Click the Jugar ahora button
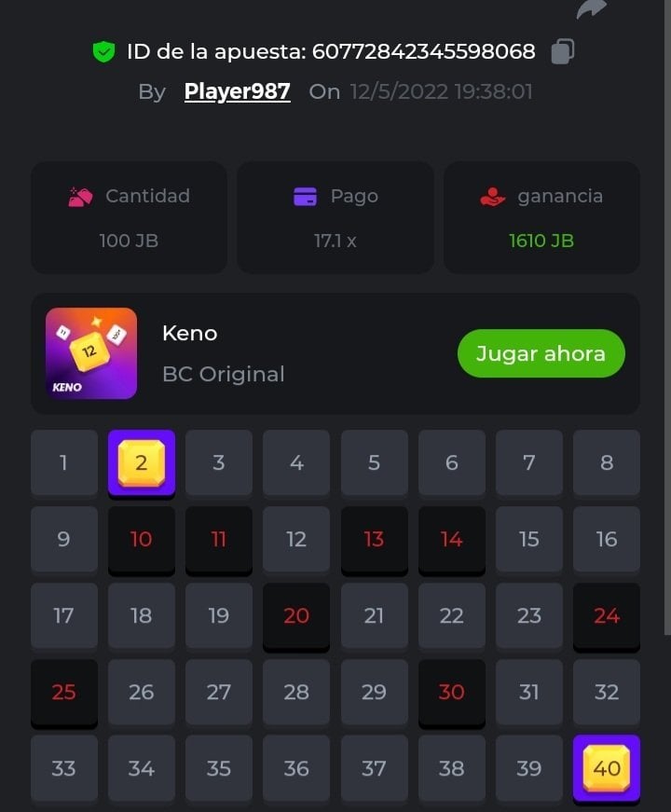The height and width of the screenshot is (812, 671). (x=541, y=353)
